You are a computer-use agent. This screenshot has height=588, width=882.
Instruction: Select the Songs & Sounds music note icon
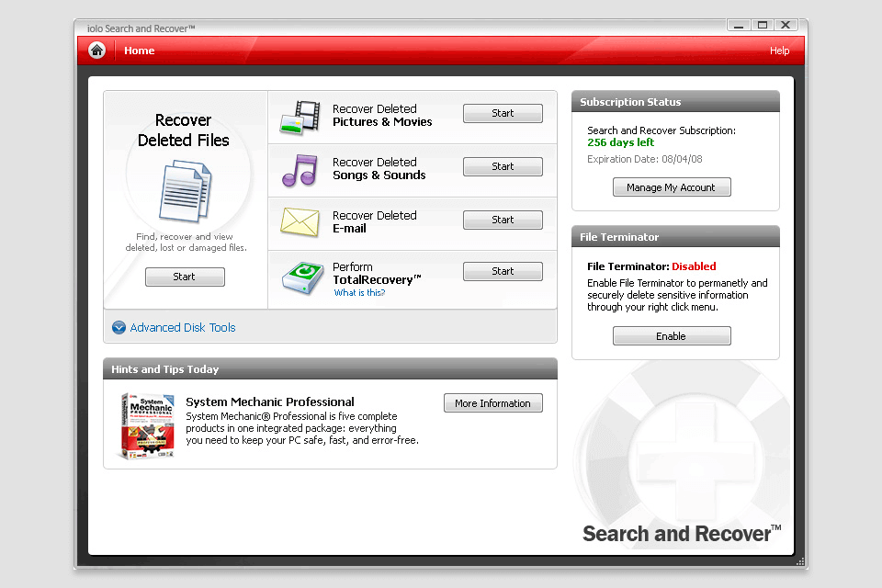click(x=299, y=169)
